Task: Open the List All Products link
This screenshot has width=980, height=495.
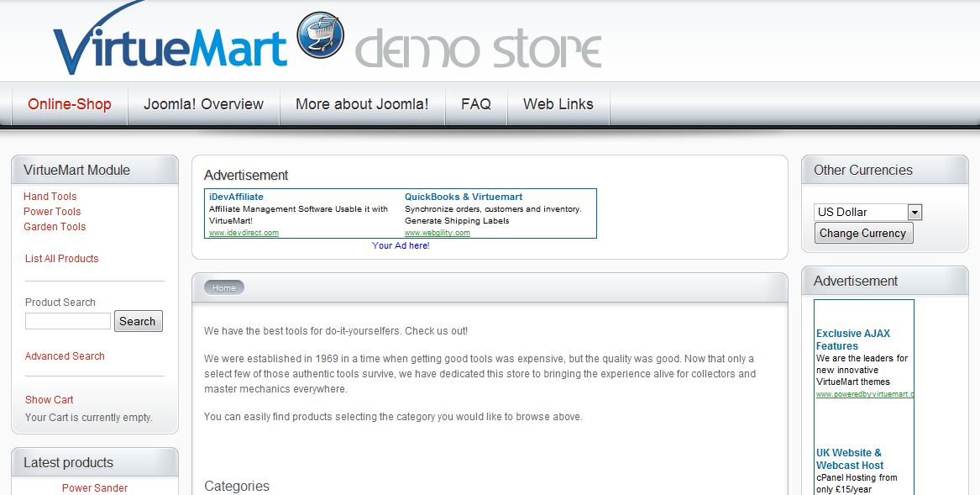Action: (x=62, y=259)
